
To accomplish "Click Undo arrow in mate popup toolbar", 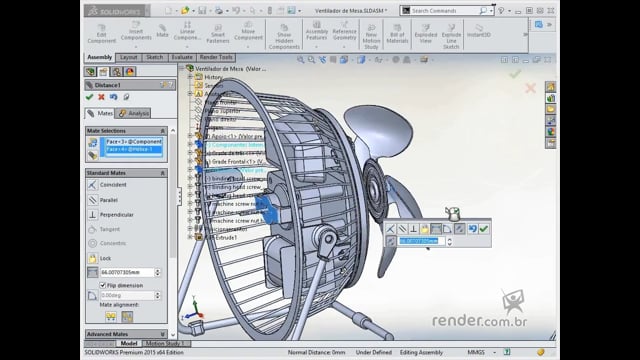I will click(472, 229).
